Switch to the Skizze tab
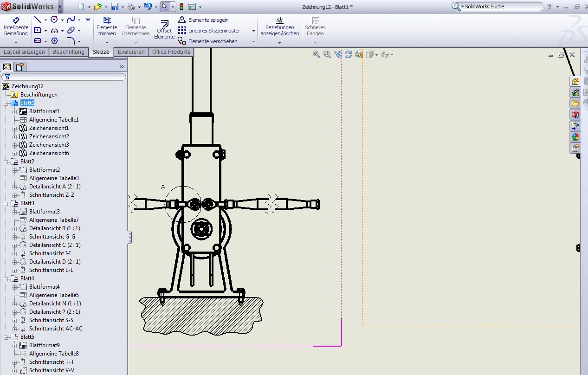Screen dimensions: 588x375 click(x=101, y=52)
